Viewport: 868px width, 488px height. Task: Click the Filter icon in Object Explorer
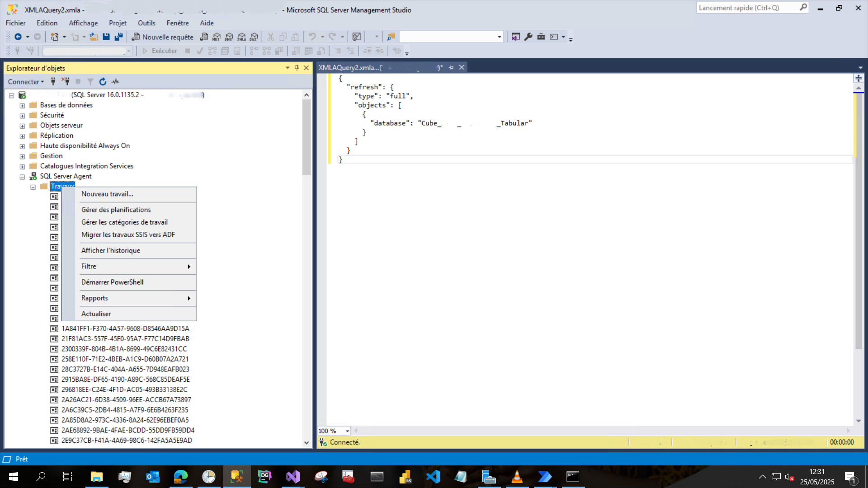coord(90,82)
